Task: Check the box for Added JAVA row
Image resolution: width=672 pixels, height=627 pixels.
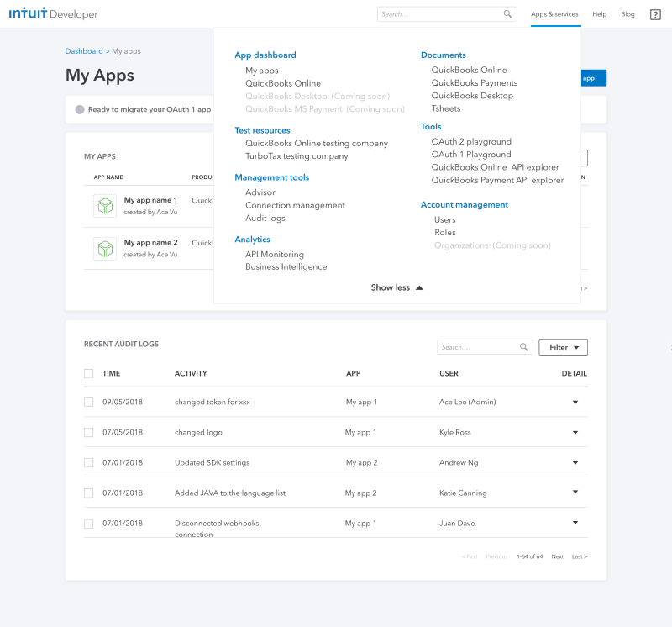Action: click(x=89, y=493)
